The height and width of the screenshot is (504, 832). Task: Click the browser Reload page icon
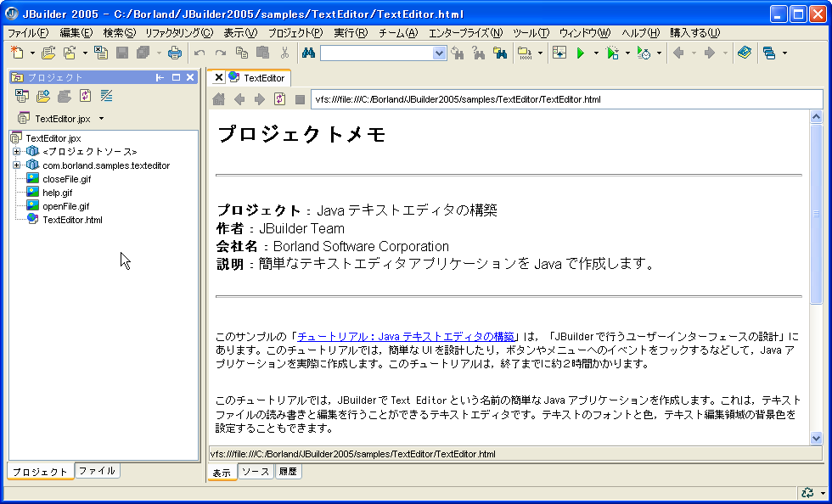[279, 99]
